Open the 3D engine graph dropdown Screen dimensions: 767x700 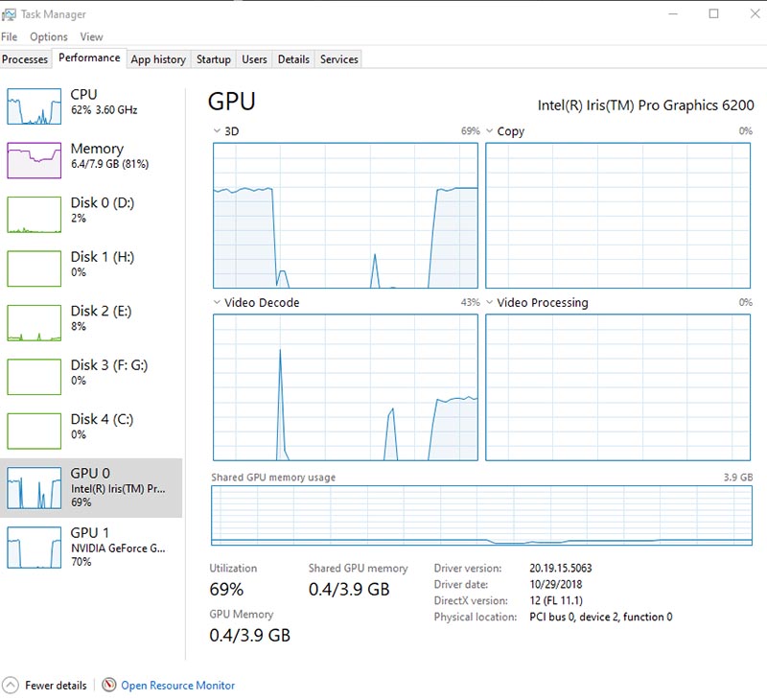[217, 131]
